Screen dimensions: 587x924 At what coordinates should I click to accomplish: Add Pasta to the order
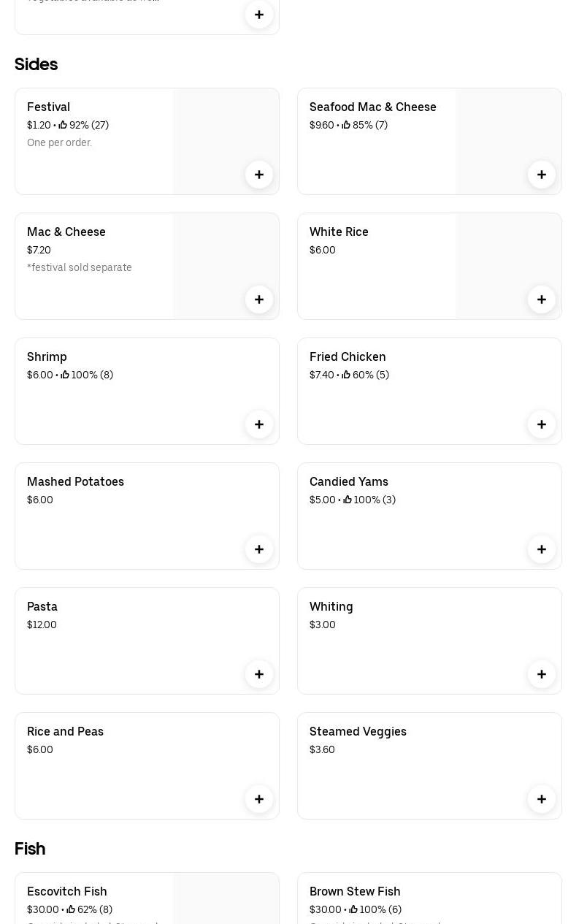click(x=259, y=674)
